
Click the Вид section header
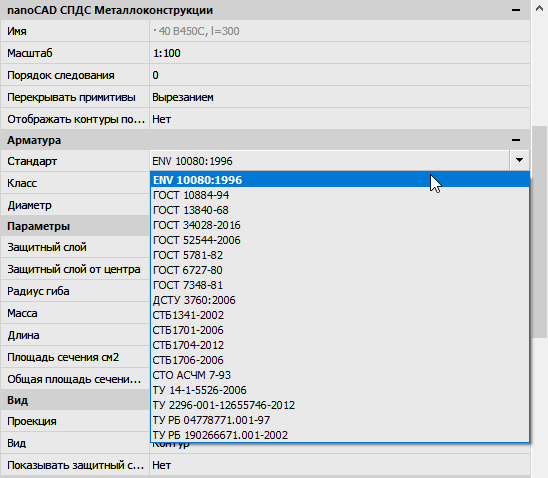tap(75, 400)
